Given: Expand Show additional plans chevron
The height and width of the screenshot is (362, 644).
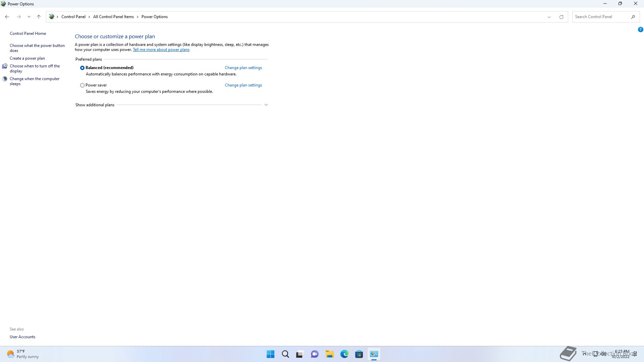Looking at the screenshot, I should click(266, 105).
